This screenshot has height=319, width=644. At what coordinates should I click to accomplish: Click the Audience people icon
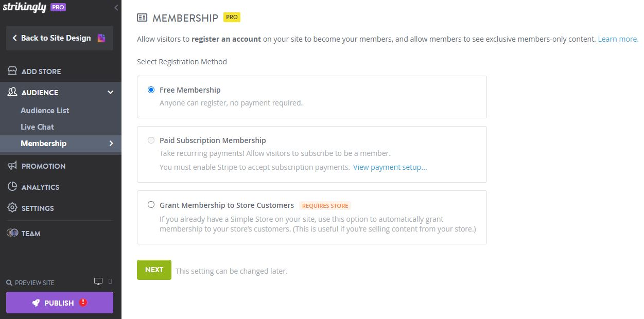coord(12,92)
